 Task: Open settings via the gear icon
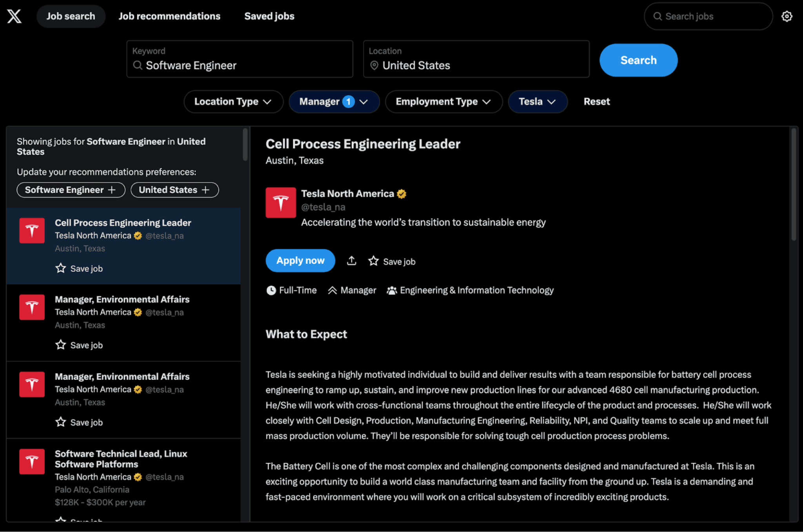[787, 16]
